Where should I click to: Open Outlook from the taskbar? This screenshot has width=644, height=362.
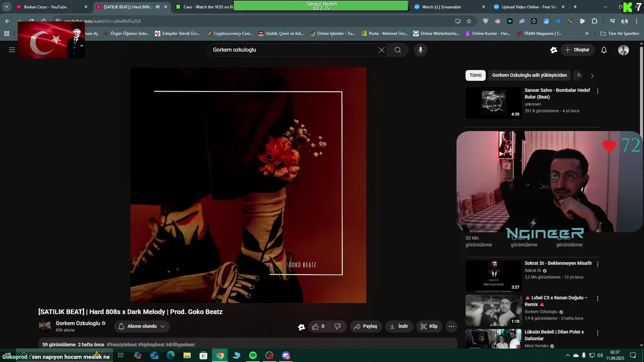[154, 355]
